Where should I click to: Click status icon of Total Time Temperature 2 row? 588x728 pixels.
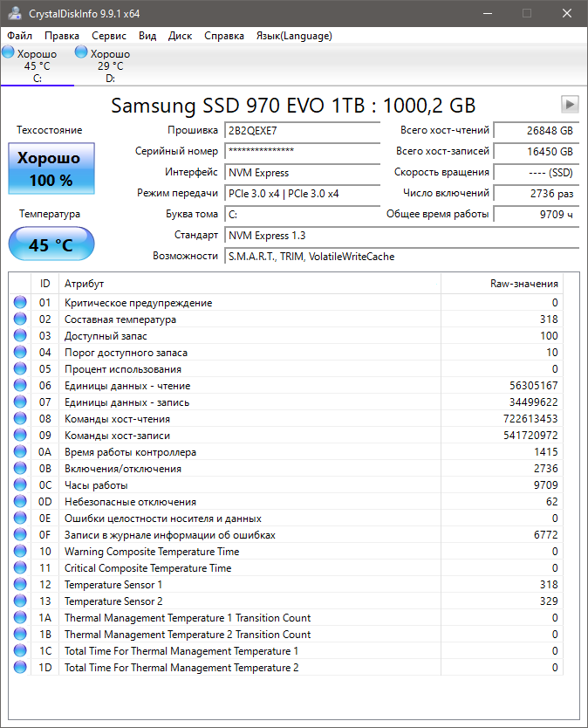click(20, 667)
